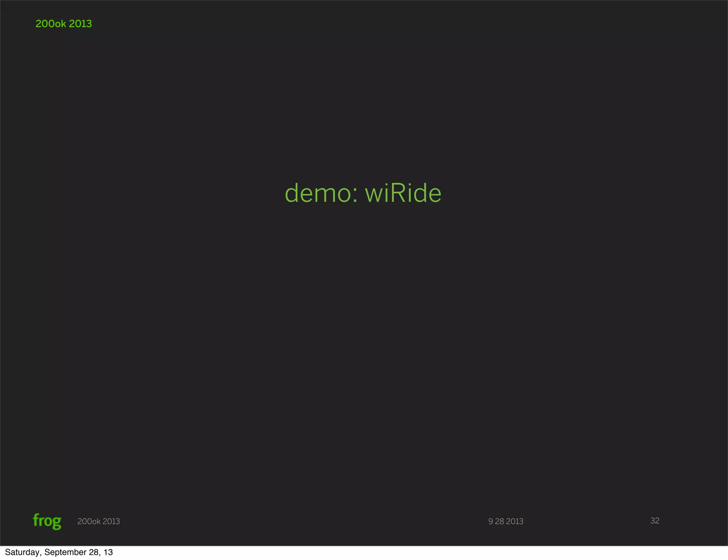Click 'Saturday, September 28, 13' caption
This screenshot has height=560, width=728.
[59, 552]
